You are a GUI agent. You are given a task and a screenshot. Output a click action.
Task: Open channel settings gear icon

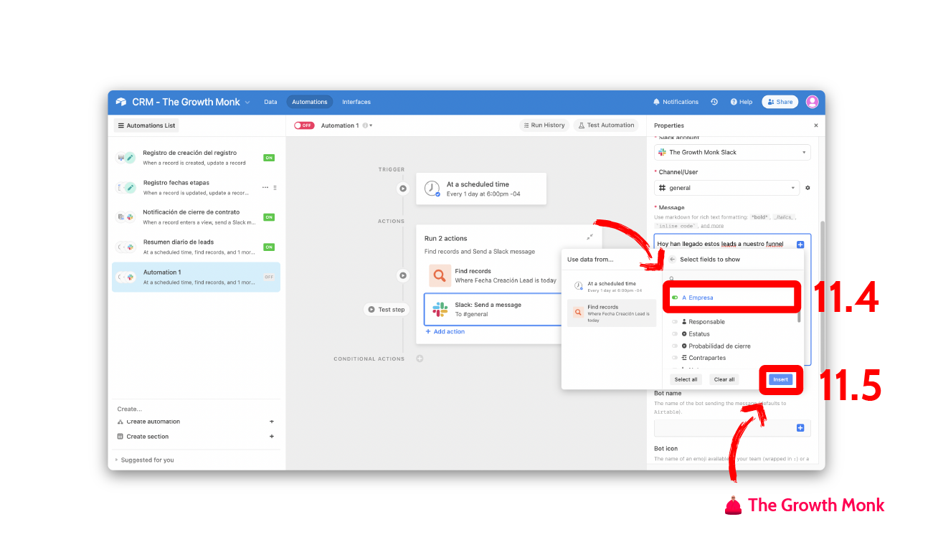pyautogui.click(x=808, y=188)
